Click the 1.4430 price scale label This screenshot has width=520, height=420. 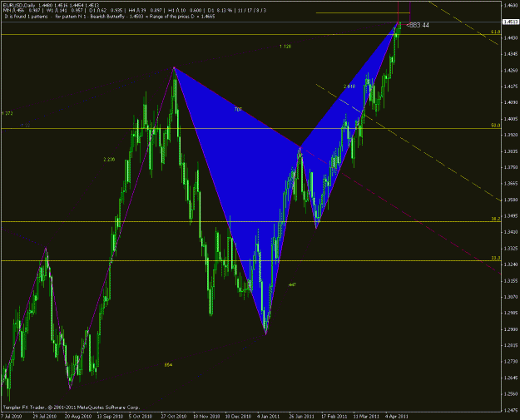point(511,38)
